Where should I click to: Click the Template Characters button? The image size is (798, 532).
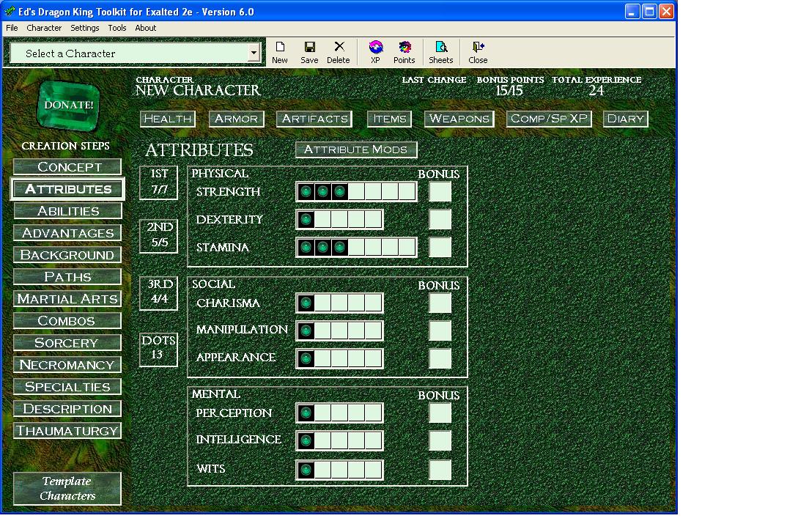pos(67,489)
